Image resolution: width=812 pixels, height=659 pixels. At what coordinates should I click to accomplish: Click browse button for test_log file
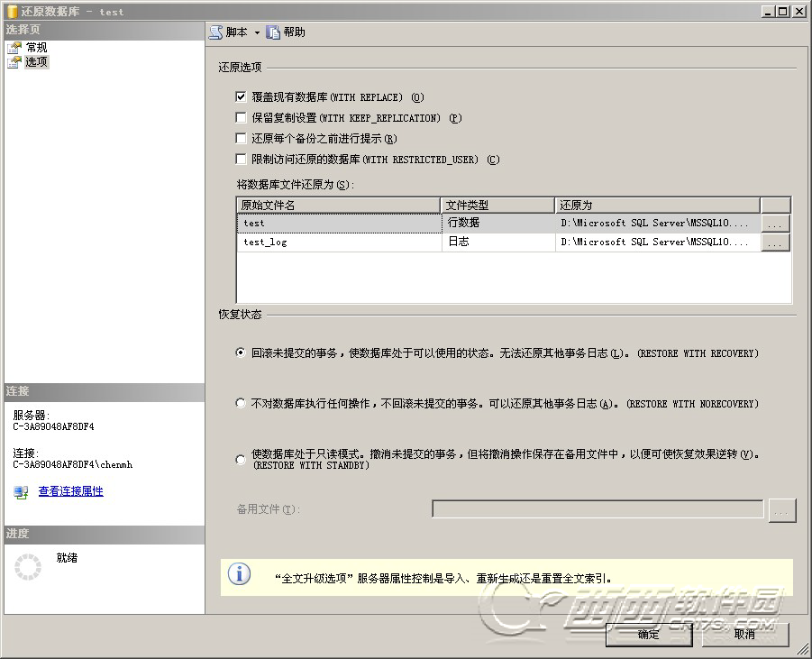tap(775, 243)
